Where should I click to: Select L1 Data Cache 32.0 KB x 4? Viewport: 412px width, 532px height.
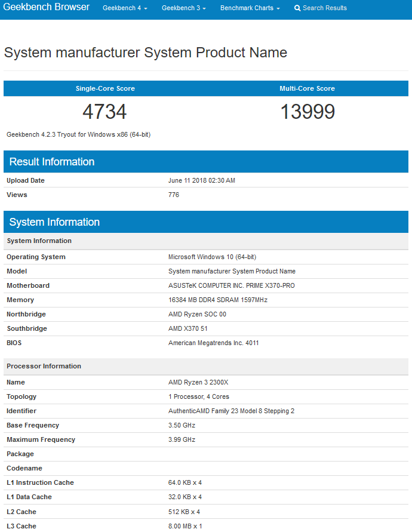pos(185,497)
